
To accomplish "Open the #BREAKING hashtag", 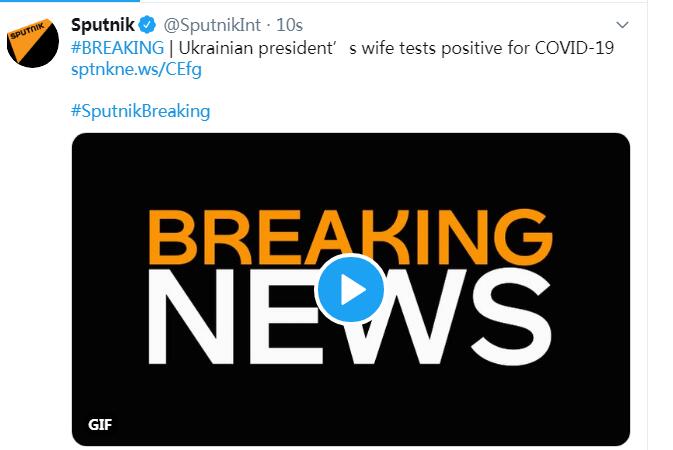I will 118,48.
